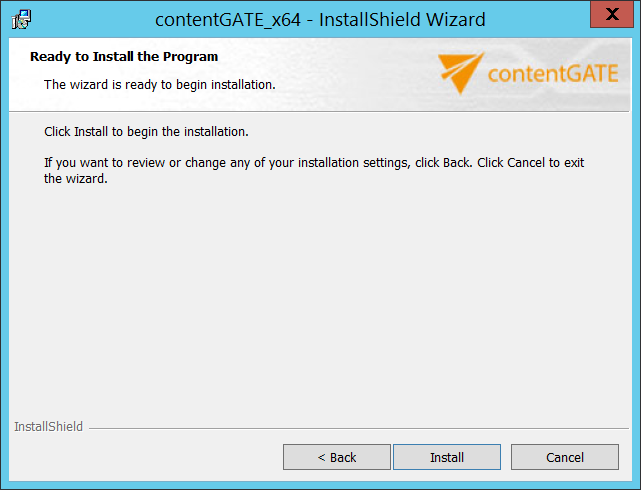
Task: Click the divider line beneath the header banner
Action: 320,111
